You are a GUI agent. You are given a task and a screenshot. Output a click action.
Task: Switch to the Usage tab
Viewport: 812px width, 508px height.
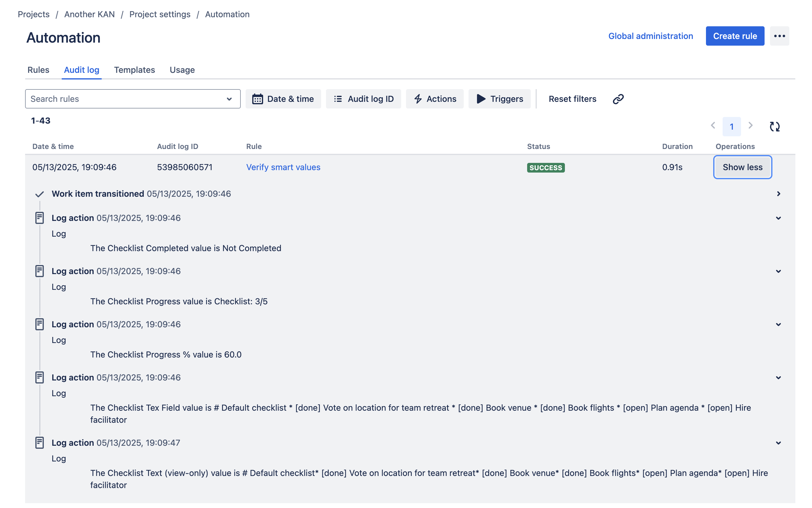tap(182, 70)
